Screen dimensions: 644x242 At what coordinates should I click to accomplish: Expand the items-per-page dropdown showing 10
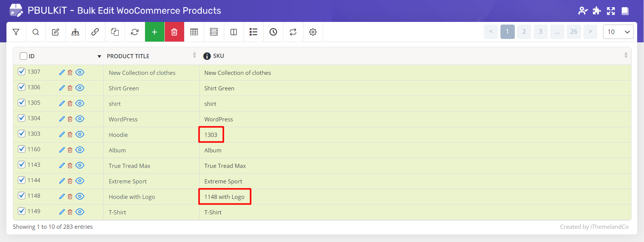618,32
